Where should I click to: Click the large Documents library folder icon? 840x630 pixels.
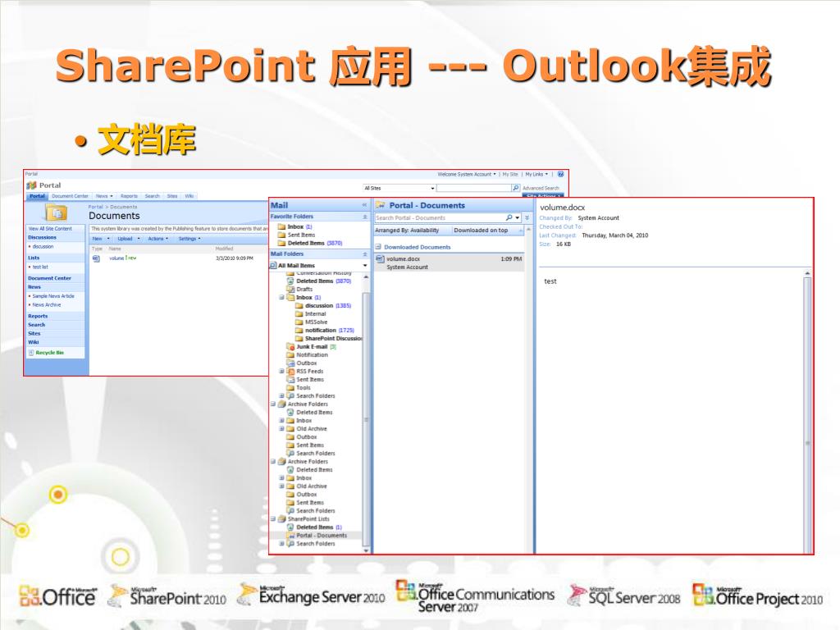tap(56, 212)
